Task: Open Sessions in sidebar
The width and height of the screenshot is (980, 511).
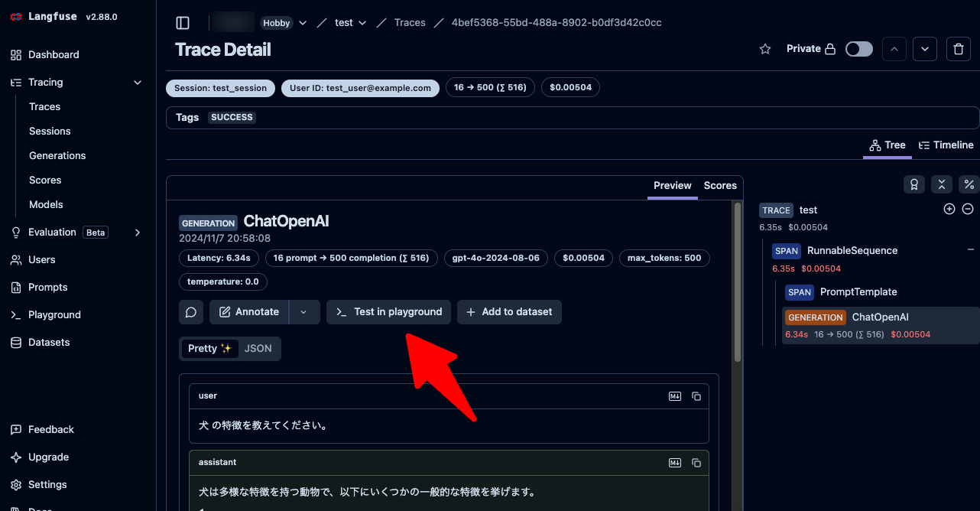Action: point(50,132)
